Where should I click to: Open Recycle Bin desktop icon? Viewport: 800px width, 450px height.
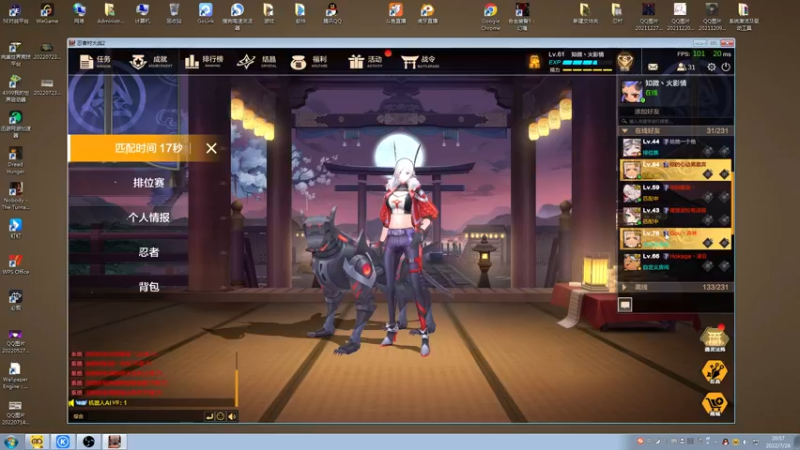pyautogui.click(x=174, y=14)
